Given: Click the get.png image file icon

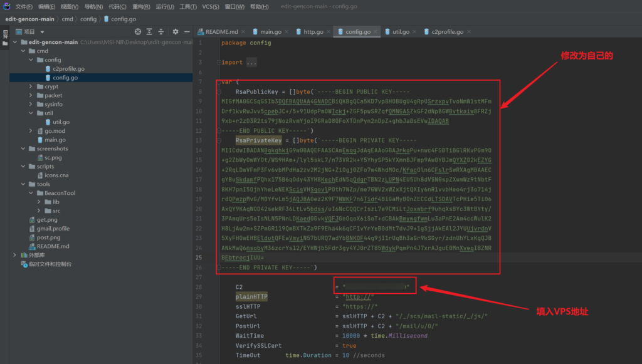Looking at the screenshot, I should [32, 220].
